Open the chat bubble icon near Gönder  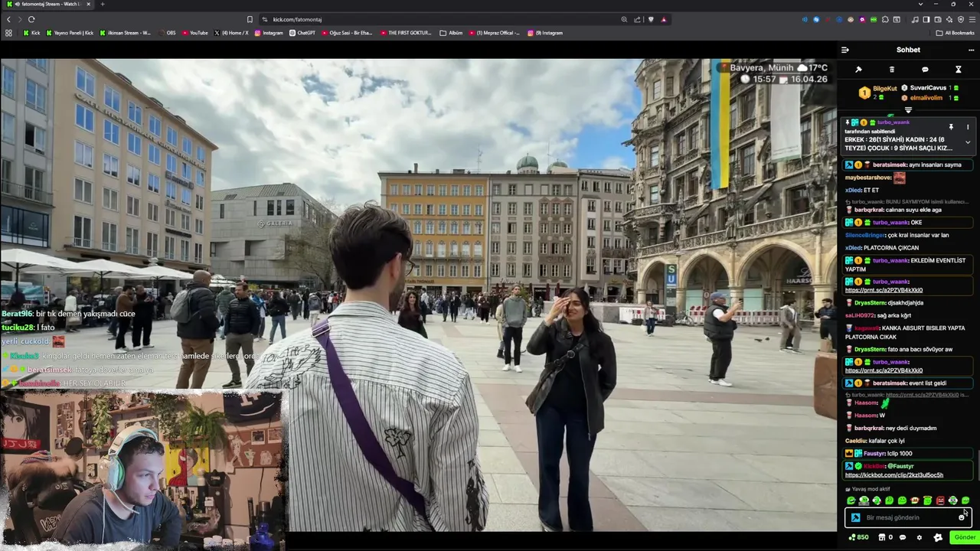click(x=903, y=537)
